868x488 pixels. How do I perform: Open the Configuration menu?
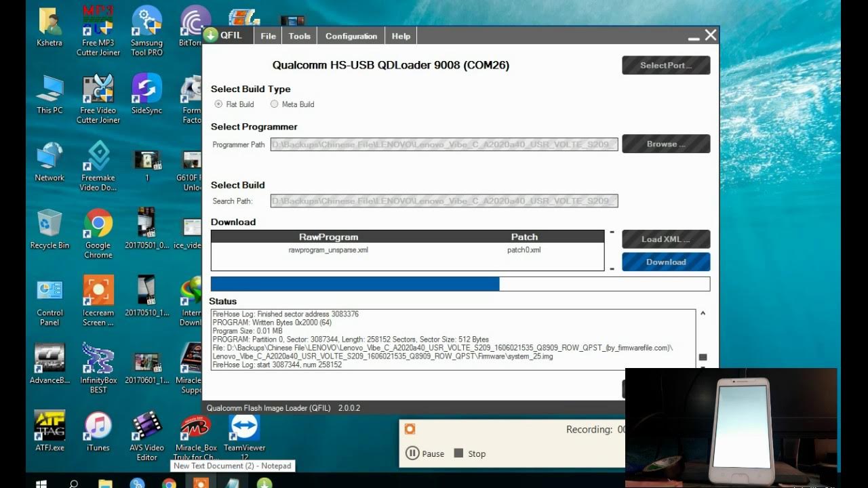(351, 36)
